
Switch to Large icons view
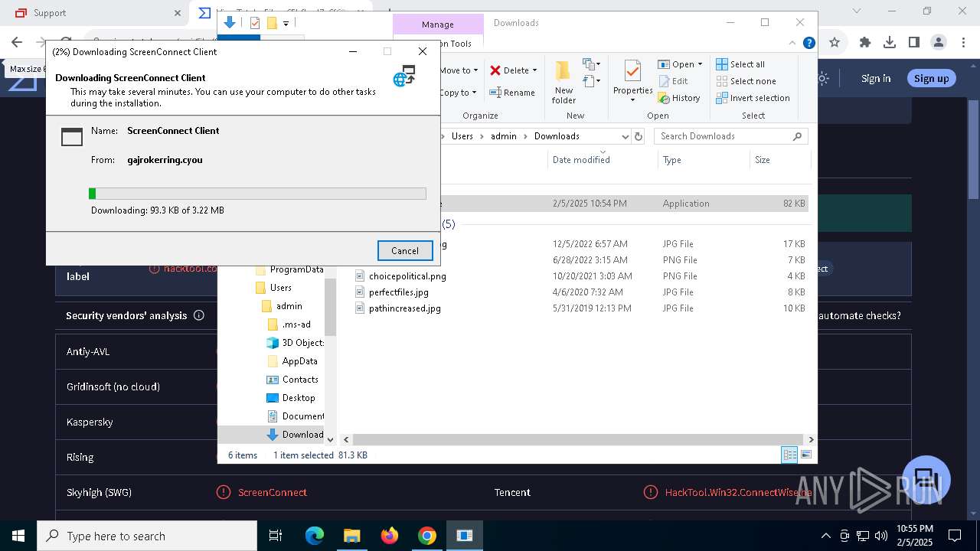point(805,455)
